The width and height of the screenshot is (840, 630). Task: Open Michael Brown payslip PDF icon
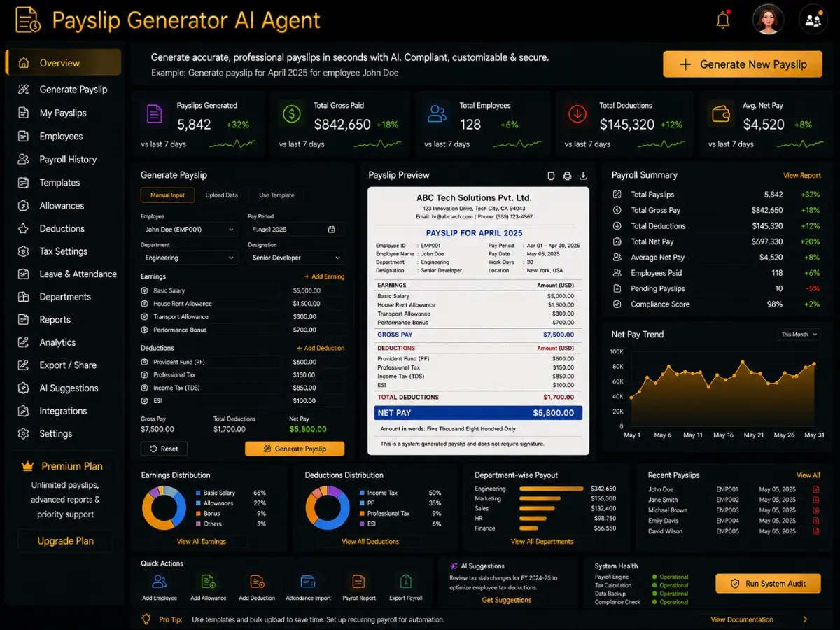click(x=815, y=510)
